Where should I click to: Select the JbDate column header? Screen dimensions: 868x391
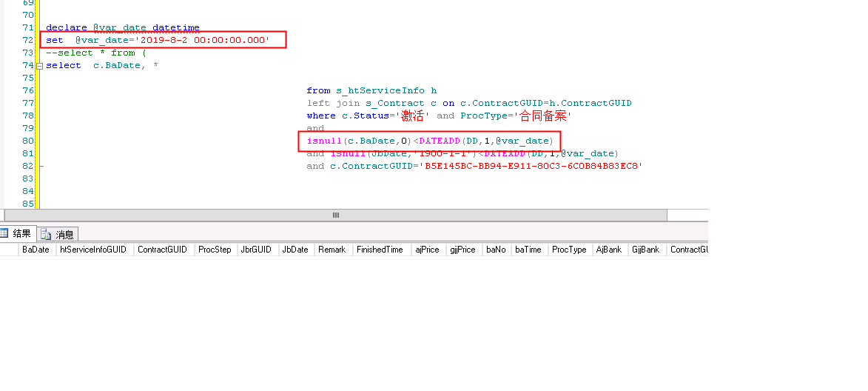click(295, 250)
